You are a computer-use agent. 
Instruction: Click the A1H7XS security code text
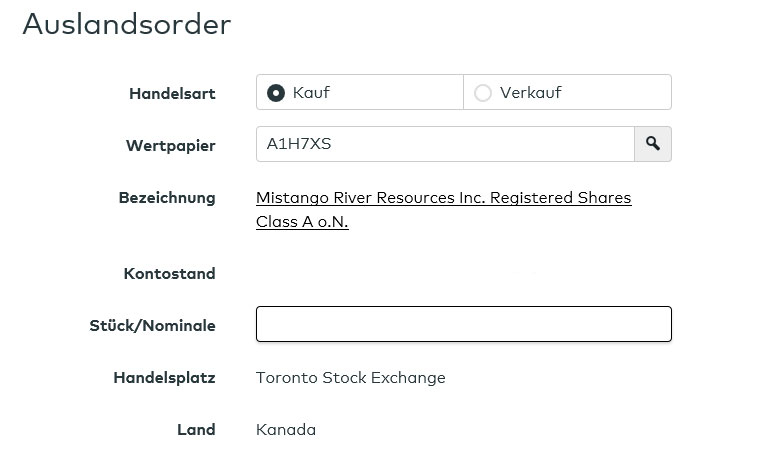(299, 144)
